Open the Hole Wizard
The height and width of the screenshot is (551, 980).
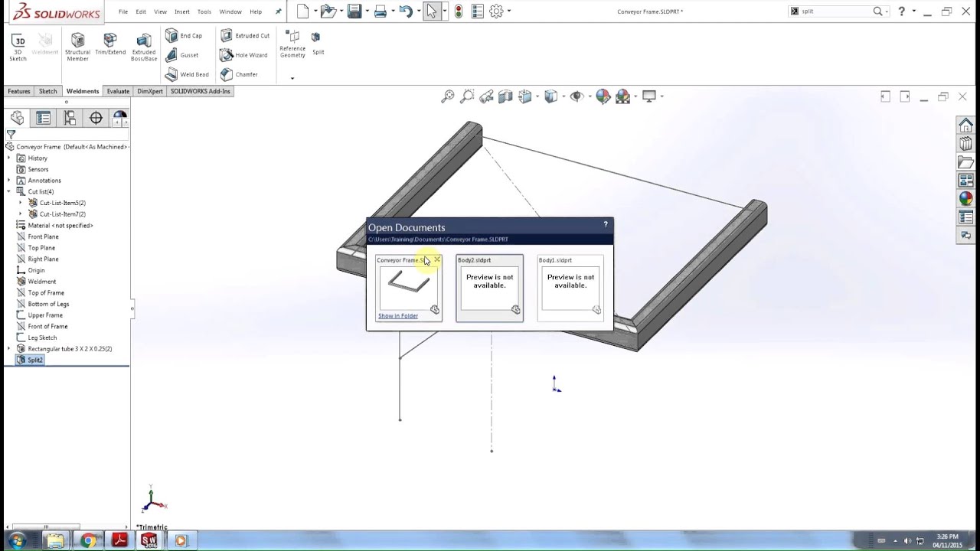(x=244, y=55)
